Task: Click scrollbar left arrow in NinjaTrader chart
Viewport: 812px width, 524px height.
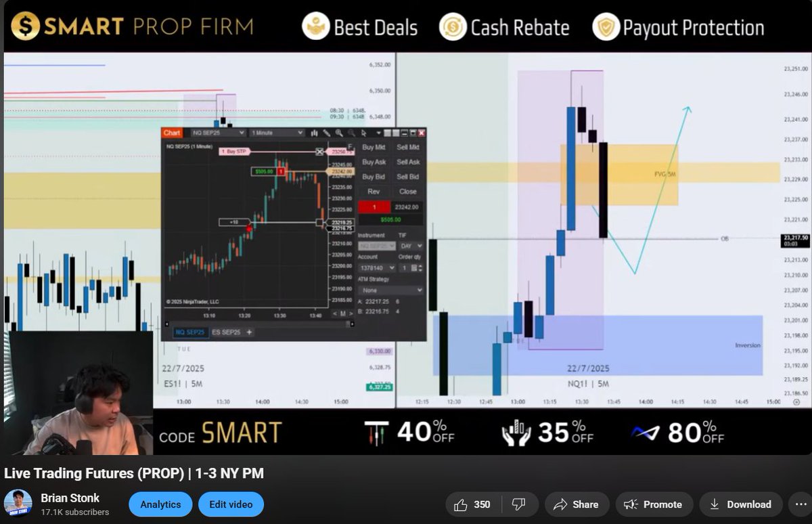Action: click(166, 324)
